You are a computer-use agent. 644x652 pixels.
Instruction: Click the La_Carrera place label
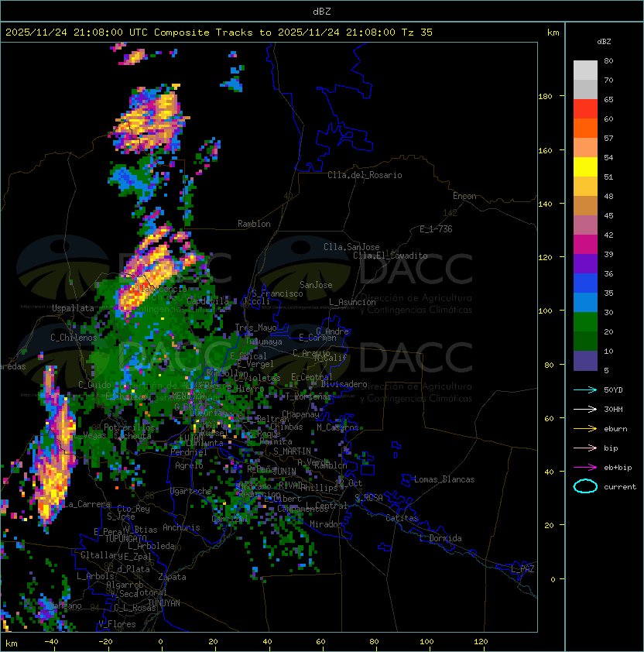[88, 504]
